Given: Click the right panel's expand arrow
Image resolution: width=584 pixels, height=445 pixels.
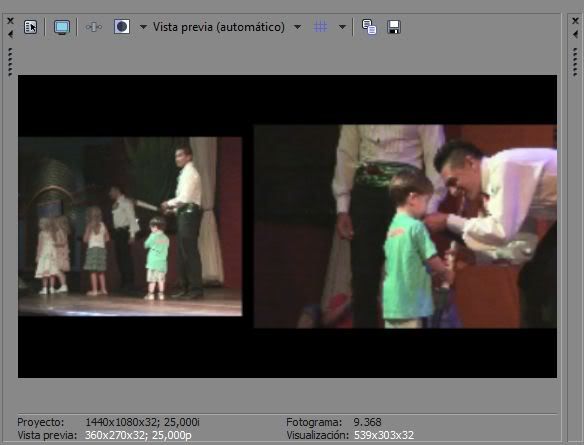Looking at the screenshot, I should (575, 34).
